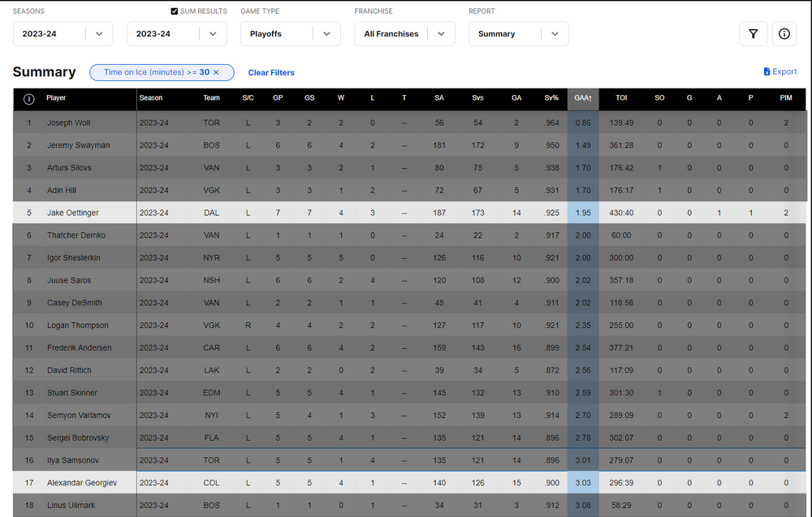812x517 pixels.
Task: Expand the first season start dropdown
Action: click(63, 34)
